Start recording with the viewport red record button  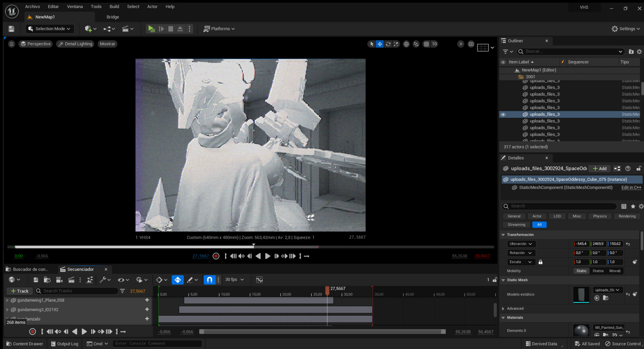pos(216,256)
